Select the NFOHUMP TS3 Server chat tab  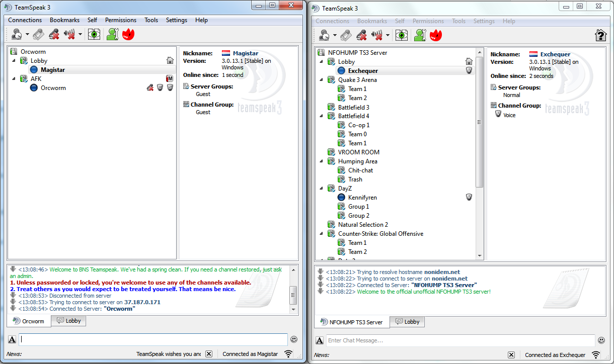click(x=352, y=322)
